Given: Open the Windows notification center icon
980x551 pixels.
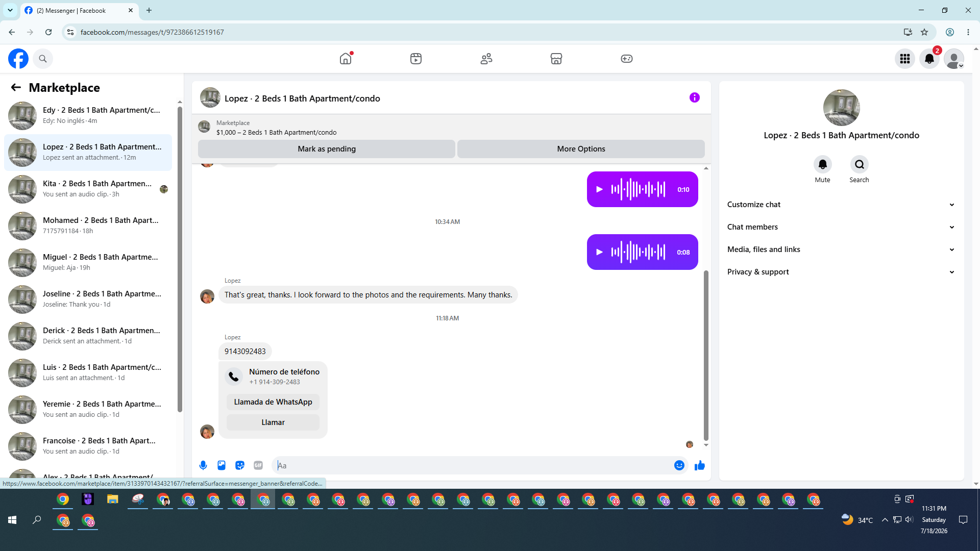Looking at the screenshot, I should point(963,520).
